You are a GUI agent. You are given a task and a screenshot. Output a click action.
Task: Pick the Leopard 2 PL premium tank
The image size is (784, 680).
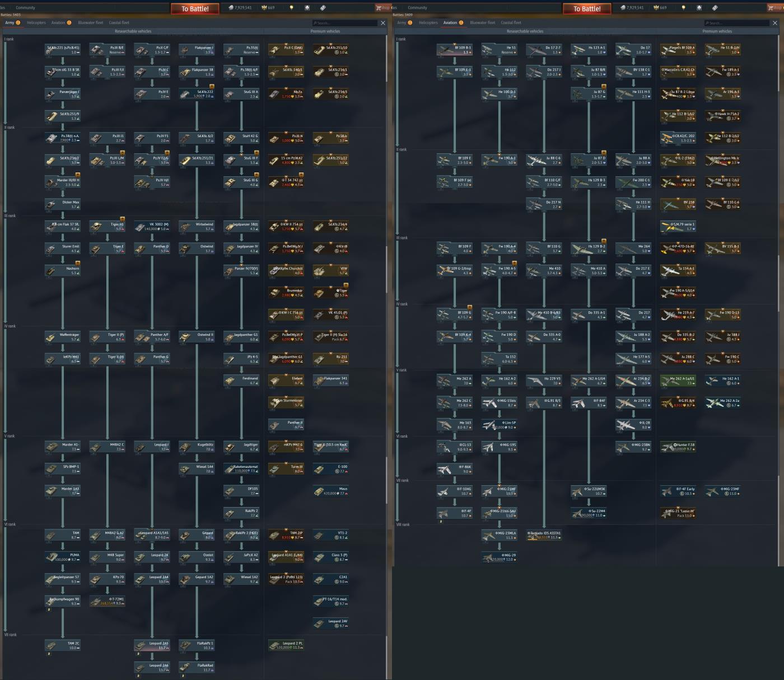(x=286, y=645)
